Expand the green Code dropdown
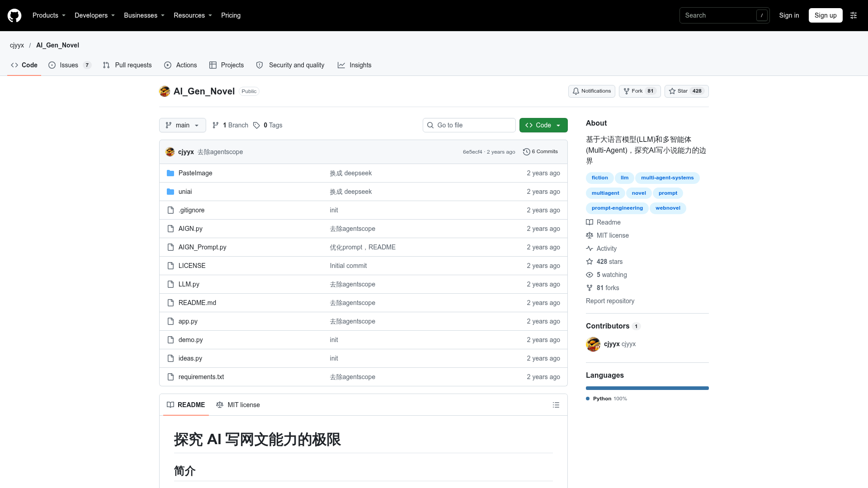This screenshot has width=868, height=488. pos(543,125)
